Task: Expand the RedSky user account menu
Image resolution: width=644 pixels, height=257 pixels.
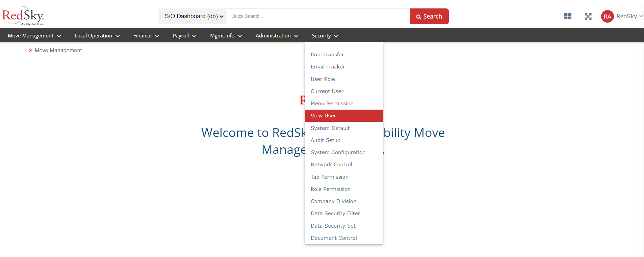Action: click(x=629, y=16)
